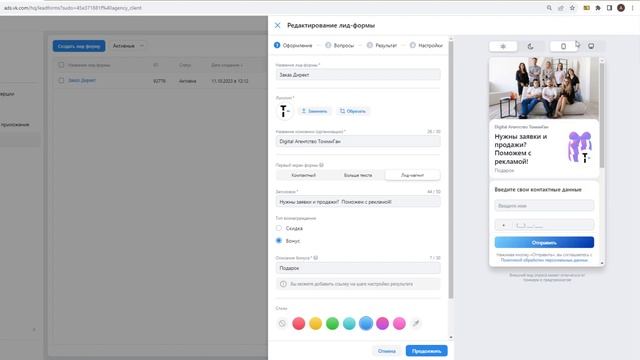640x360 pixels.
Task: Click the Заменить logo button
Action: click(x=314, y=111)
